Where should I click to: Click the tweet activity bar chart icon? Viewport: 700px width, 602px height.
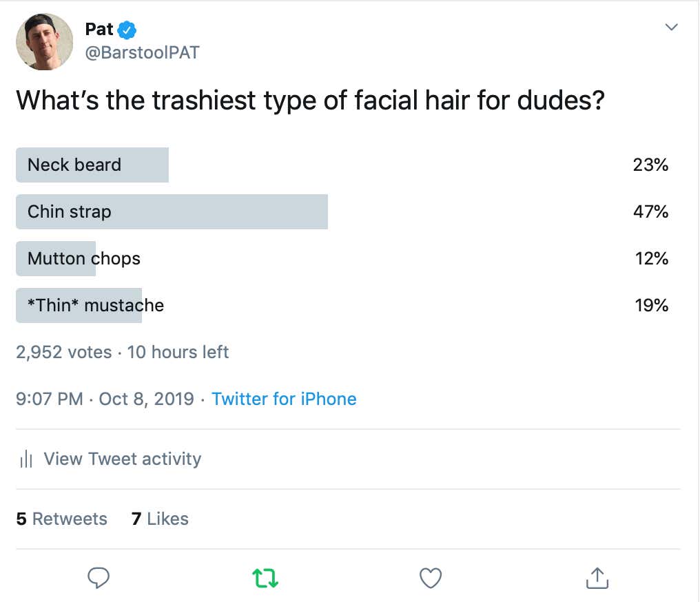click(x=26, y=459)
